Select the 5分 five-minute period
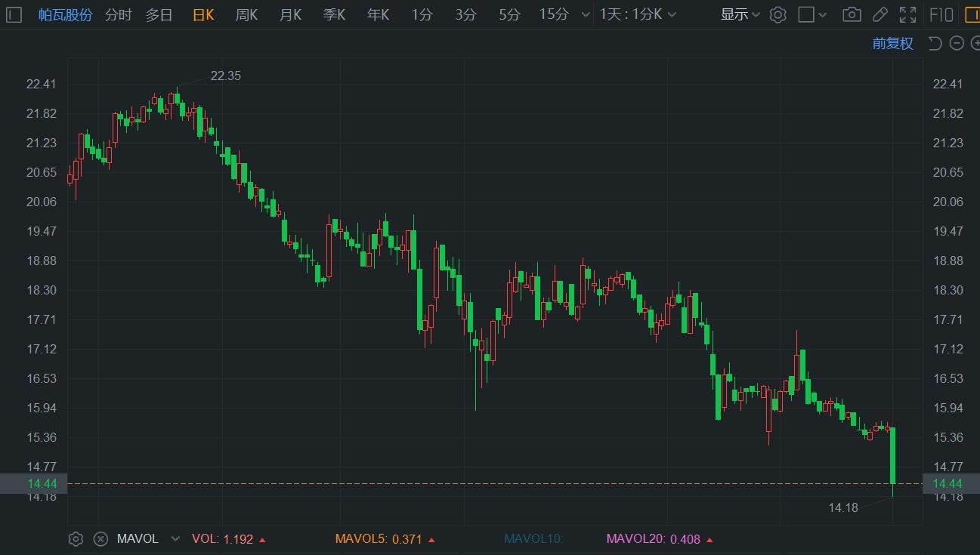This screenshot has height=555, width=980. coord(510,14)
